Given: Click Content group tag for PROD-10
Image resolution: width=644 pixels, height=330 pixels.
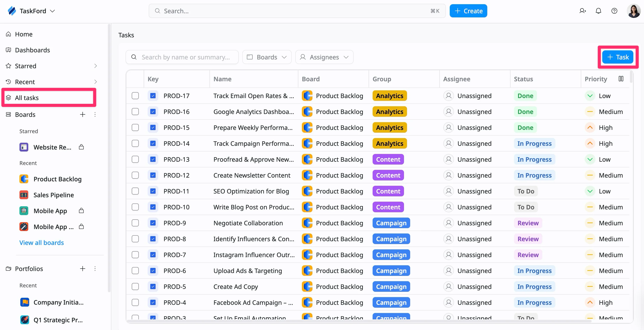Looking at the screenshot, I should click(x=388, y=207).
